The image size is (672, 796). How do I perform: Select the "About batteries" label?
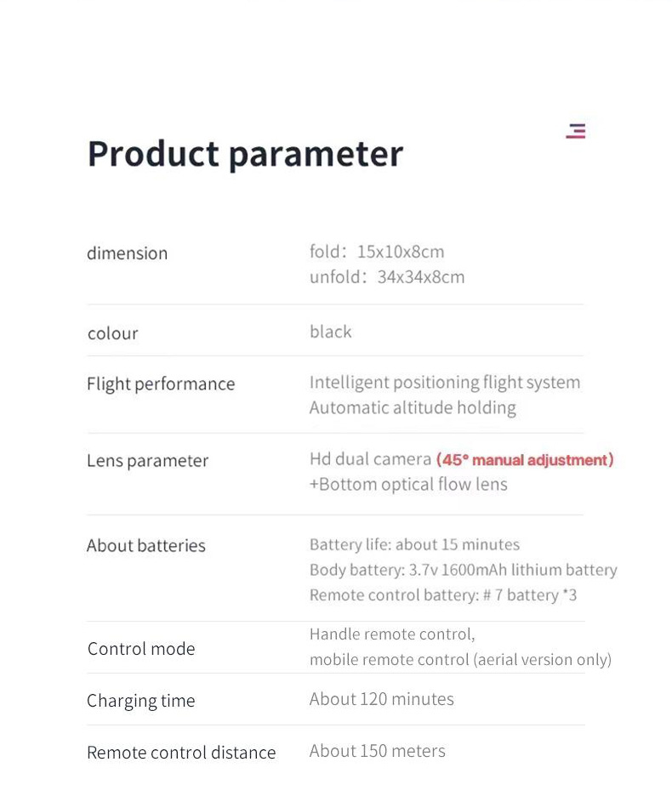146,545
